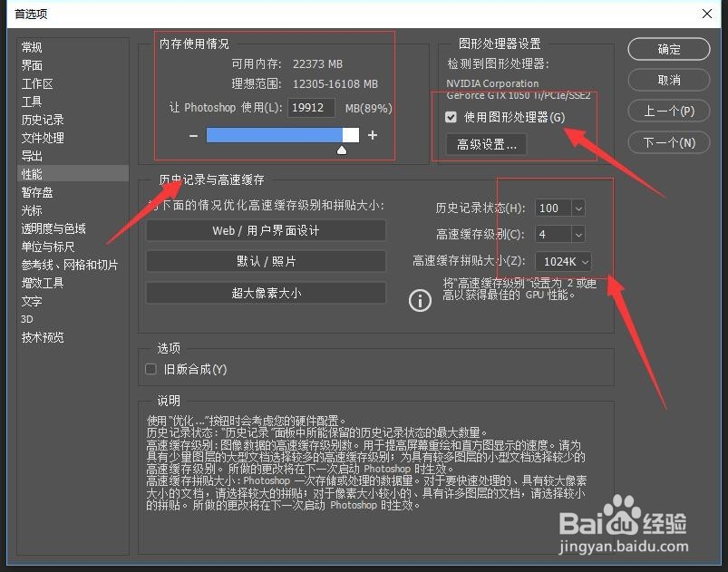The image size is (728, 572).
Task: Go to 导出 preferences
Action: coord(32,156)
